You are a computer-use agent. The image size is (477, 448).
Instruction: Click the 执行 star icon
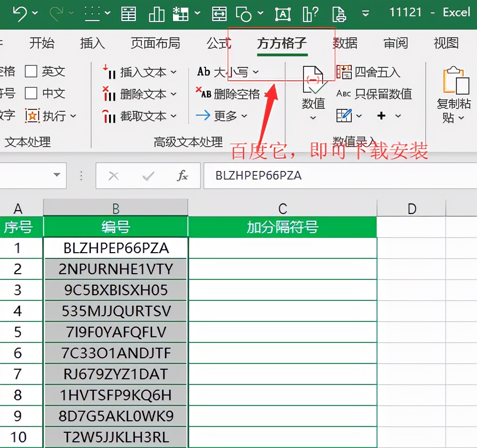pos(32,116)
